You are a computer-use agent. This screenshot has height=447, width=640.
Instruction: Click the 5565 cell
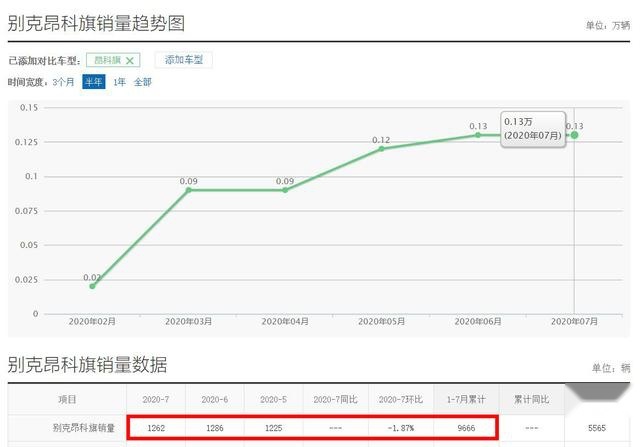coord(597,428)
